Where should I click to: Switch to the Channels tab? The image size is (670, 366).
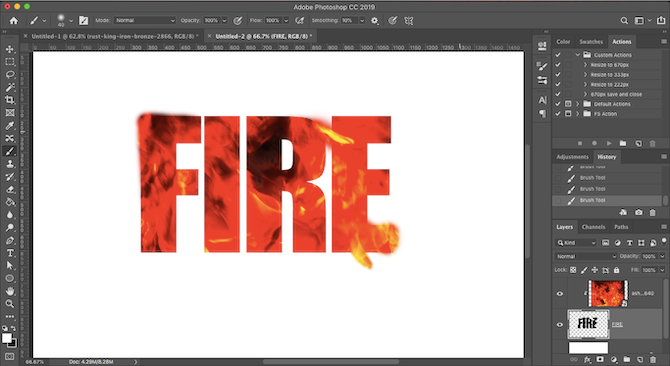(594, 227)
